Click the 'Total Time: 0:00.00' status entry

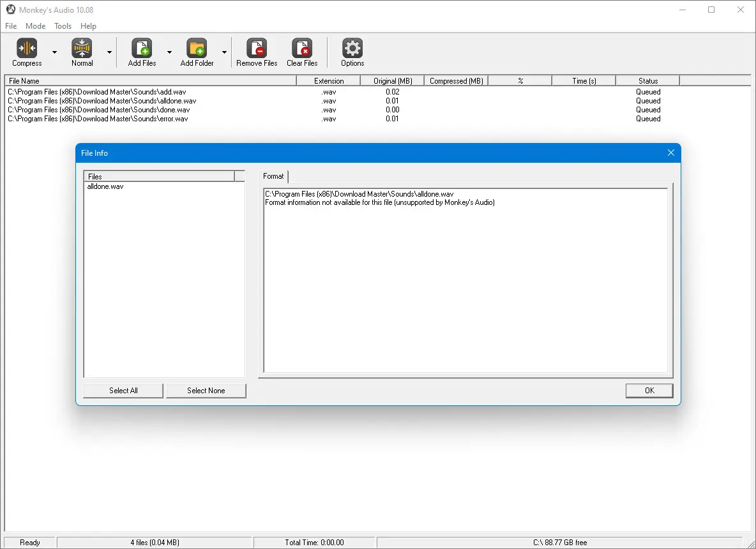click(x=314, y=543)
